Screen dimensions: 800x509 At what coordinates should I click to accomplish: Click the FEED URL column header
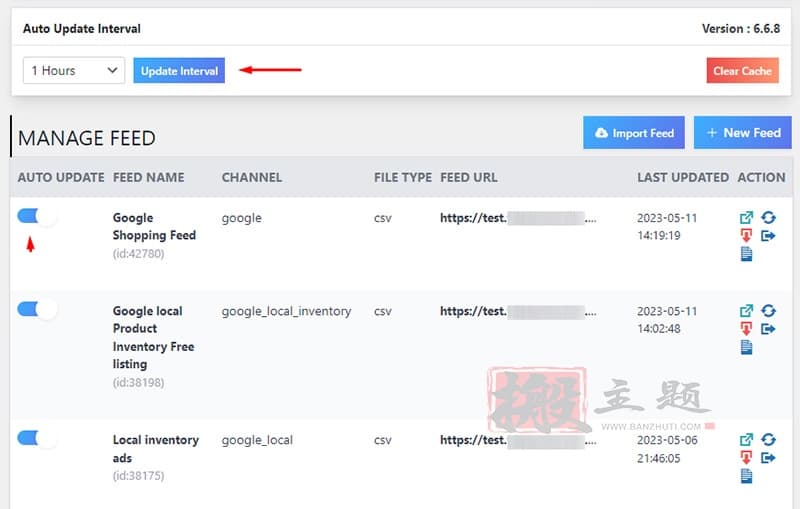(468, 177)
